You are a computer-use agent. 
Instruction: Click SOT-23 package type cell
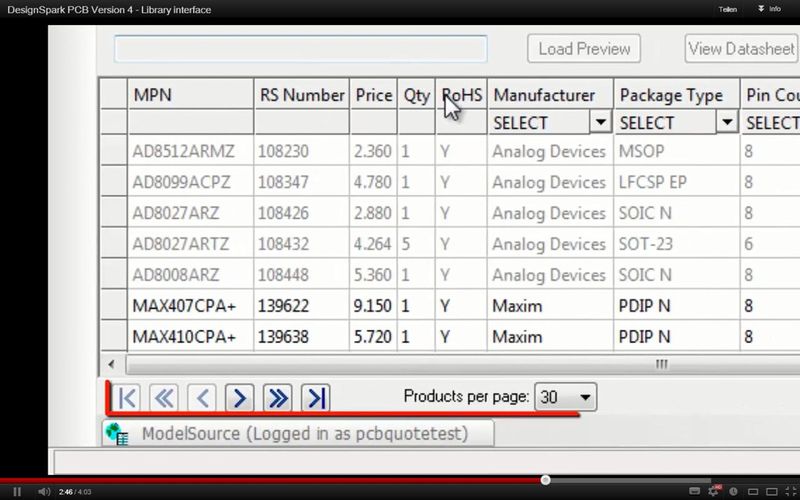(x=677, y=243)
